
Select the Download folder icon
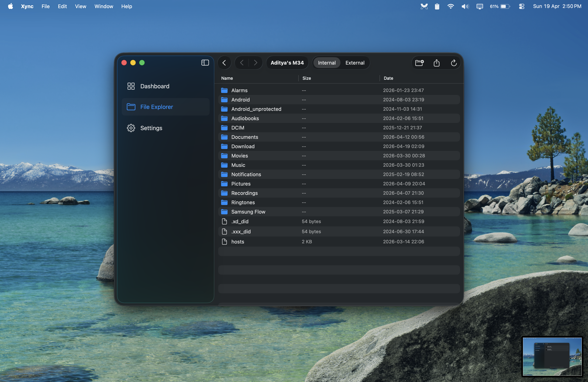click(224, 146)
